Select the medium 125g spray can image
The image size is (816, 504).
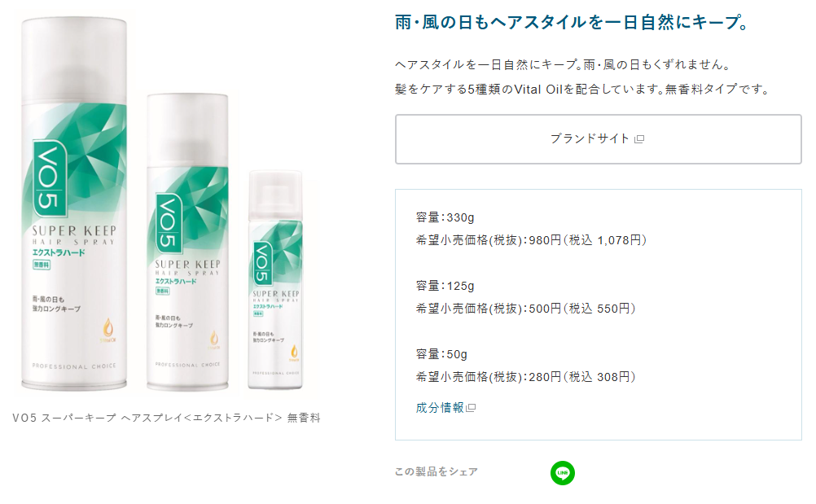click(187, 242)
